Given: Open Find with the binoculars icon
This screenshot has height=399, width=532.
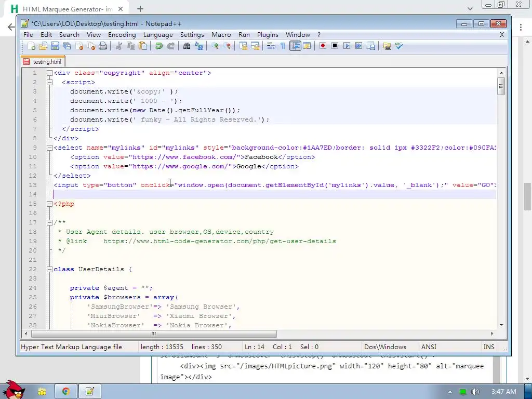Looking at the screenshot, I should click(x=187, y=46).
